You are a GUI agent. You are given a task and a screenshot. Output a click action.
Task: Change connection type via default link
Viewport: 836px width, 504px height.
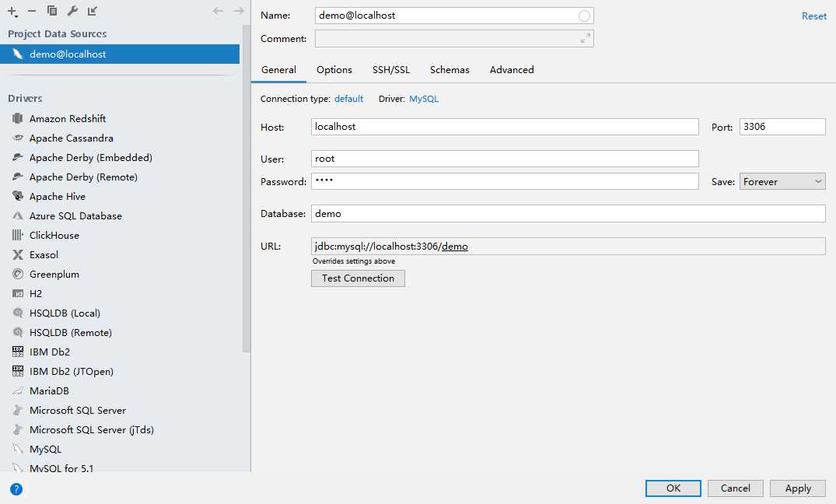tap(348, 99)
